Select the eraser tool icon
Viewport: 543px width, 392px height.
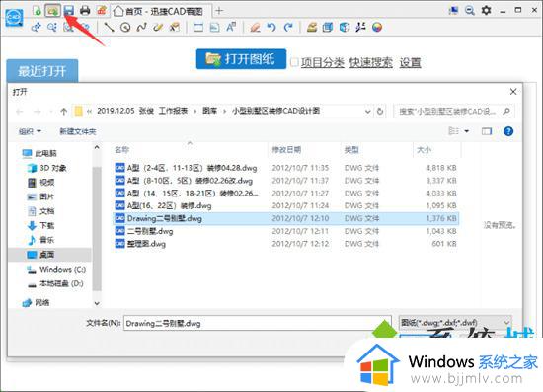pos(255,27)
